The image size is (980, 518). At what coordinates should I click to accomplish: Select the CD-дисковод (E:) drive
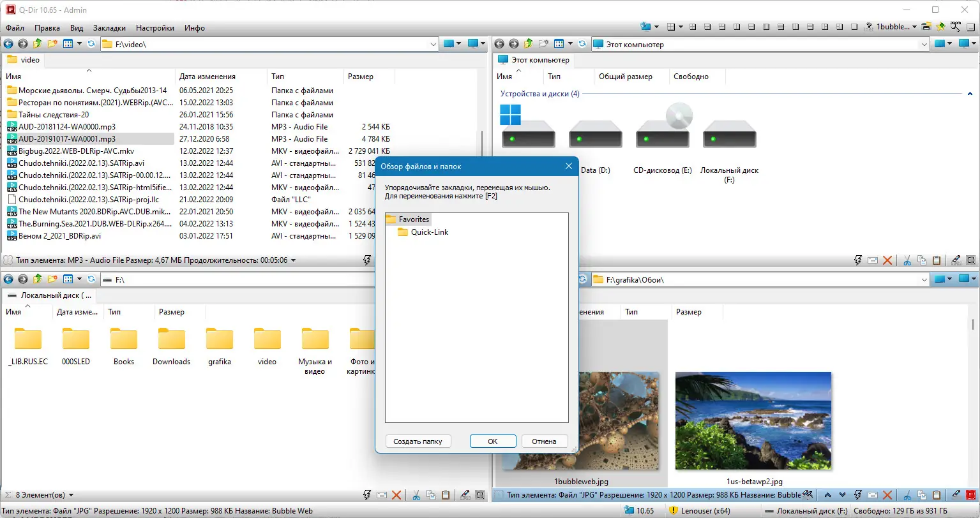pyautogui.click(x=663, y=138)
